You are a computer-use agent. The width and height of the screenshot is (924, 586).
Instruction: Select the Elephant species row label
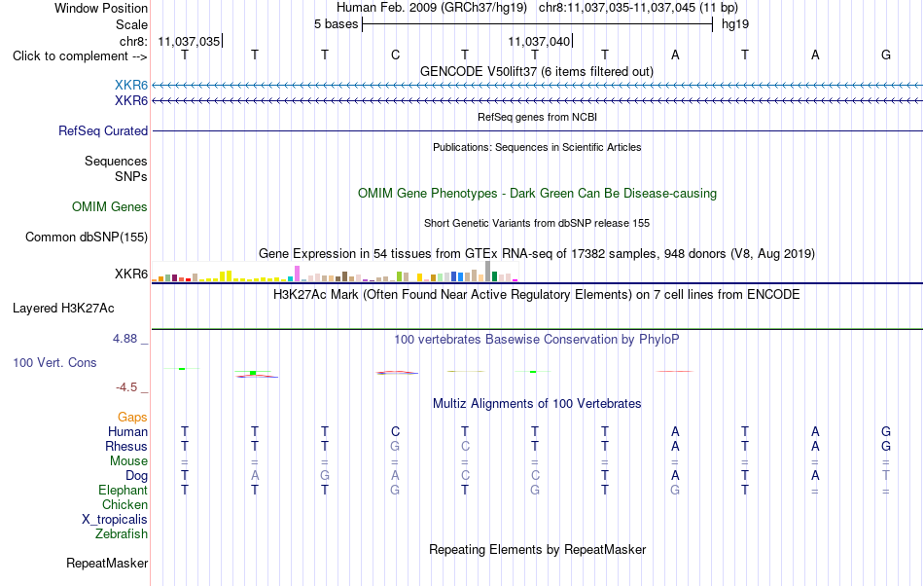point(123,490)
